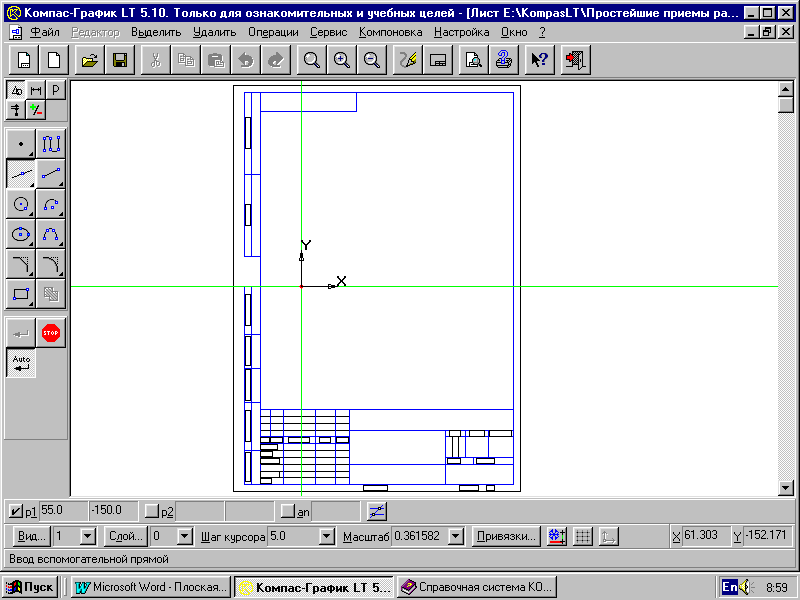Open the help system icon with question mark

point(504,60)
